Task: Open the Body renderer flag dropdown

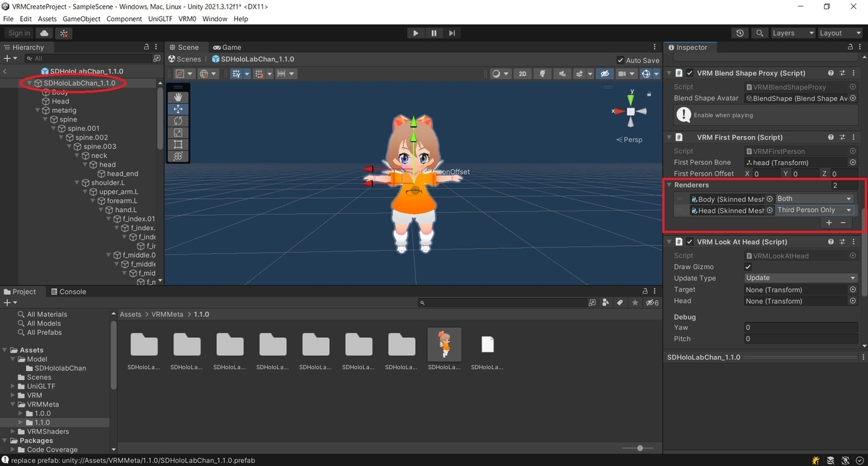Action: pos(815,199)
